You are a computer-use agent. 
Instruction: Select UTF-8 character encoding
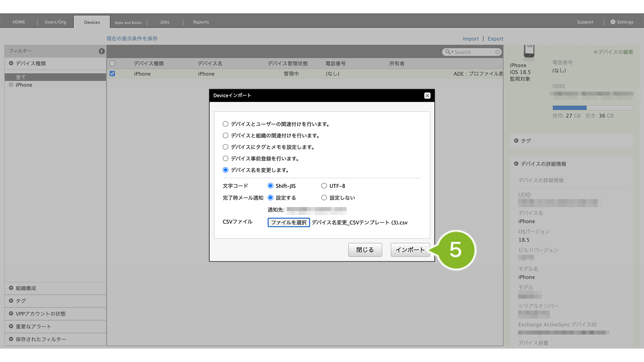click(x=324, y=186)
